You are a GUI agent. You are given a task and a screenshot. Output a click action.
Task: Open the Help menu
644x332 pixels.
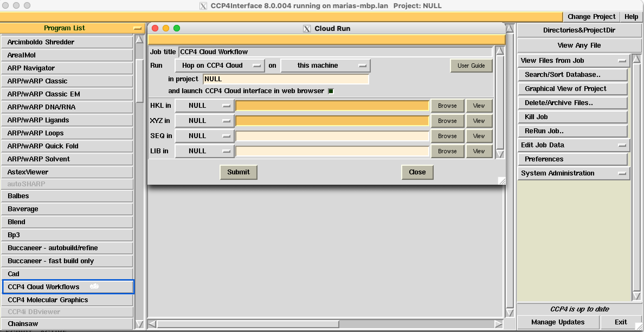pos(631,17)
